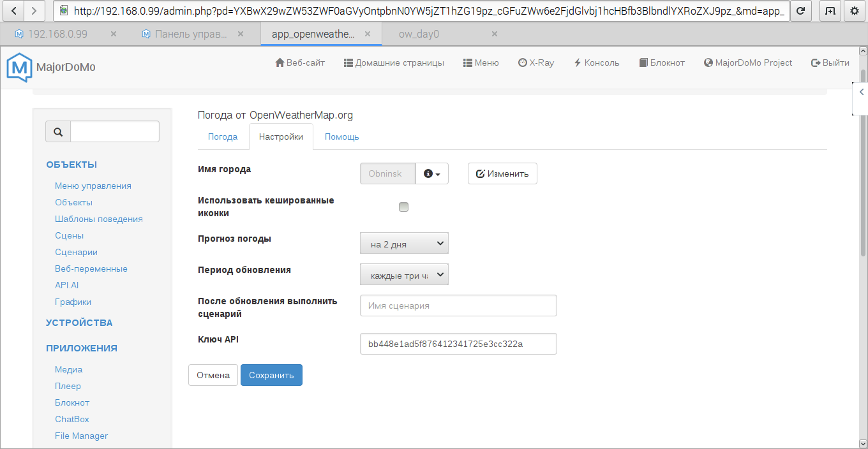Focus the Ключ API input field
The image size is (868, 449).
pos(458,344)
